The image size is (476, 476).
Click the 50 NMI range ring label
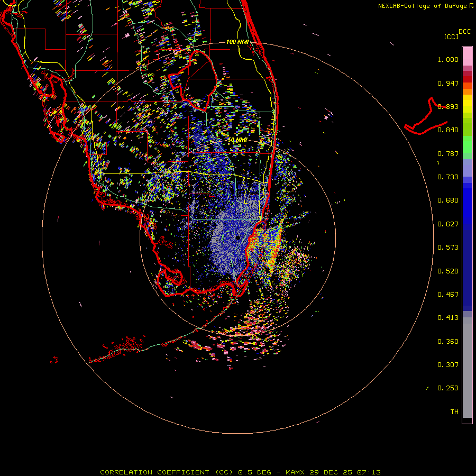point(237,140)
